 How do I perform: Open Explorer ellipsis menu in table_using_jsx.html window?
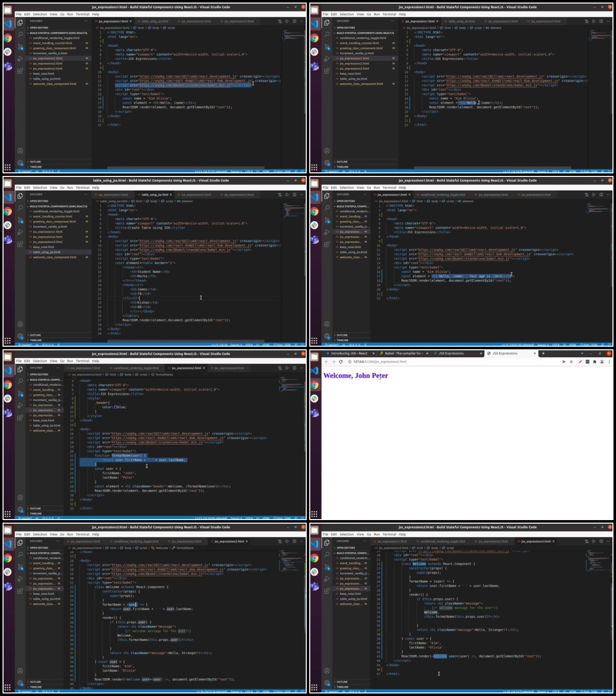(x=86, y=195)
